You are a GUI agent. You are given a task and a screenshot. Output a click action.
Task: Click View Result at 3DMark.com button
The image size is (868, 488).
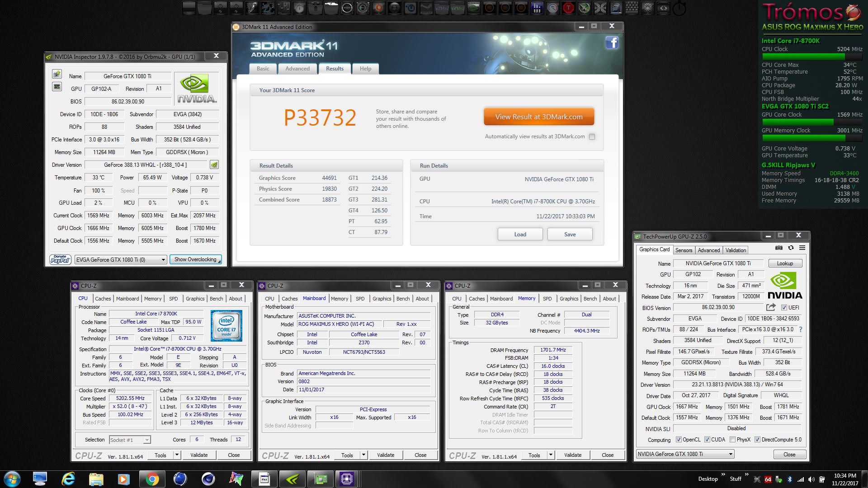[x=538, y=117]
